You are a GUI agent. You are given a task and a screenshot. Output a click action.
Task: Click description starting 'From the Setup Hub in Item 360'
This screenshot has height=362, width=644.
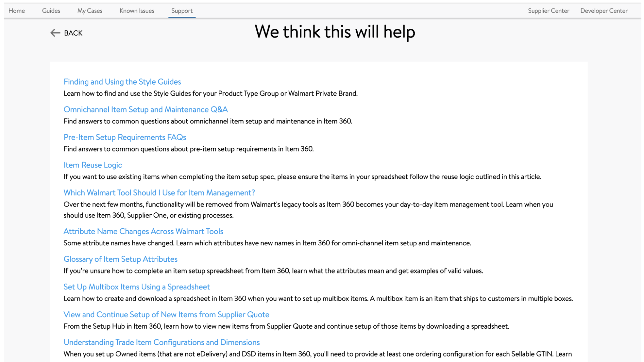click(286, 326)
